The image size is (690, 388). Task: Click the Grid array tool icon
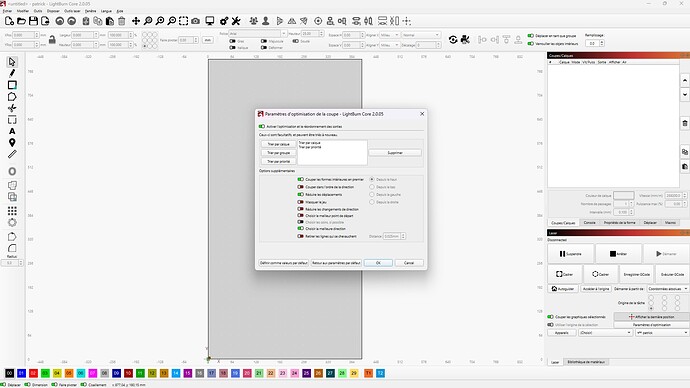[x=12, y=211]
